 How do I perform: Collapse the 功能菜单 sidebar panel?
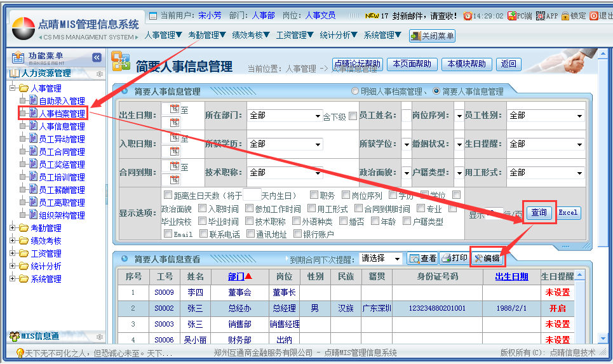pyautogui.click(x=97, y=58)
